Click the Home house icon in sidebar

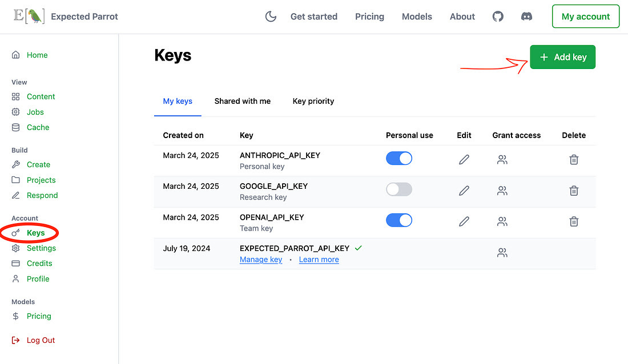[x=15, y=55]
